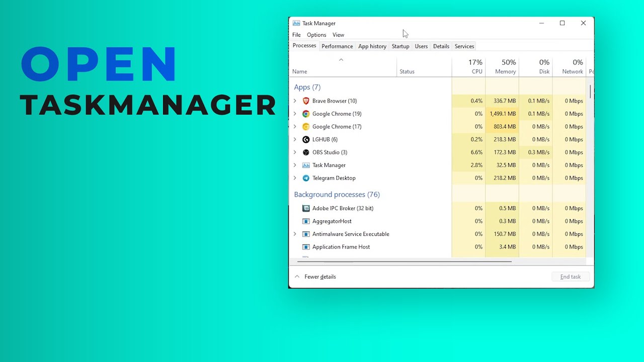Click the OBS Studio icon
Image resolution: width=644 pixels, height=362 pixels.
306,152
